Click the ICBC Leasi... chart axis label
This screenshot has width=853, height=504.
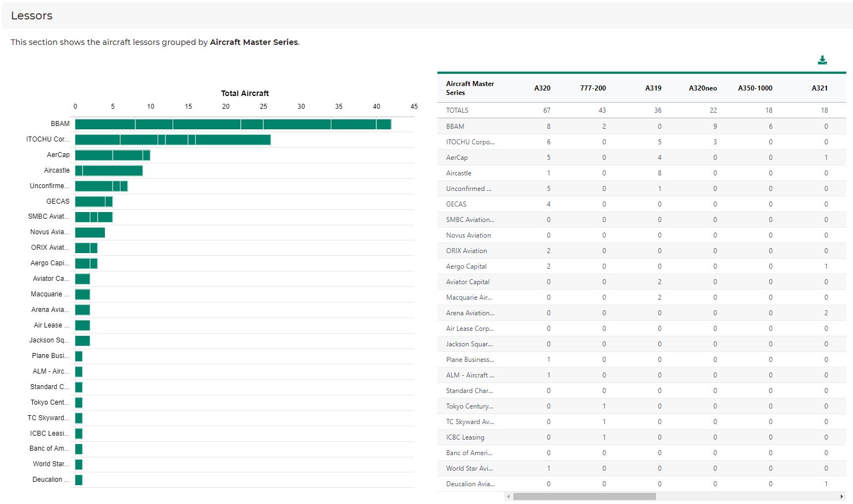[50, 434]
